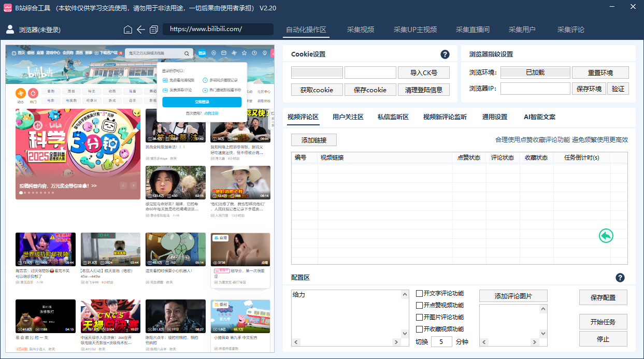The image size is (644, 359).
Task: Click the Cookie设置 help question mark icon
Action: [x=445, y=53]
